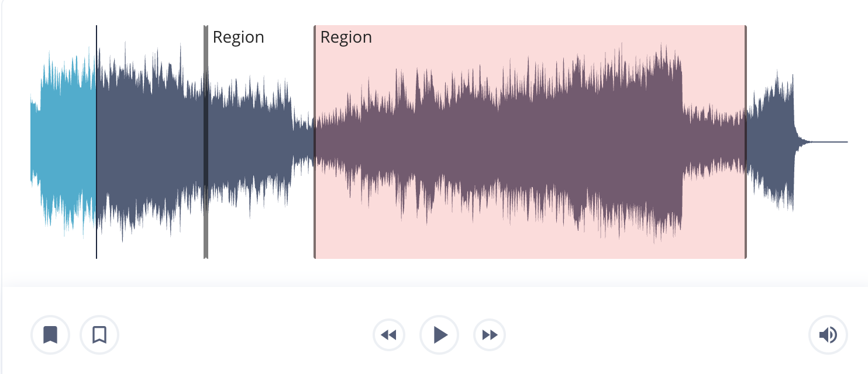Seek to the light-blue played waveform section
Screen dimensions: 868x374
pyautogui.click(x=63, y=142)
